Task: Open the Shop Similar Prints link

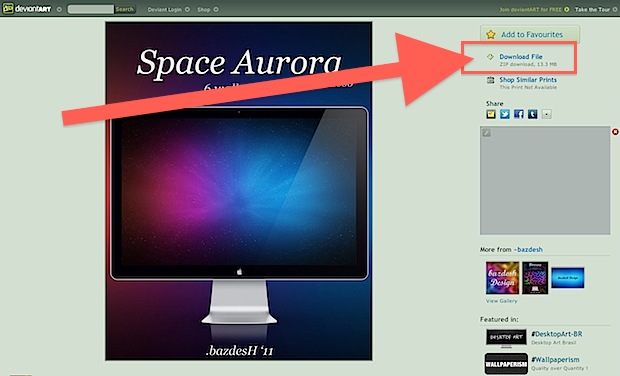Action: pyautogui.click(x=528, y=79)
